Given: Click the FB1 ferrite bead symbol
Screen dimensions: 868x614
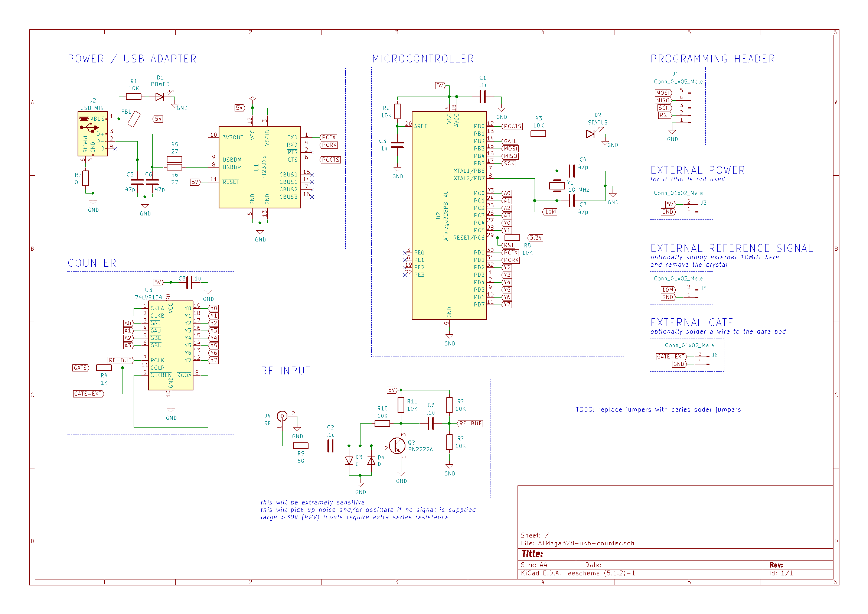Looking at the screenshot, I should tap(134, 119).
